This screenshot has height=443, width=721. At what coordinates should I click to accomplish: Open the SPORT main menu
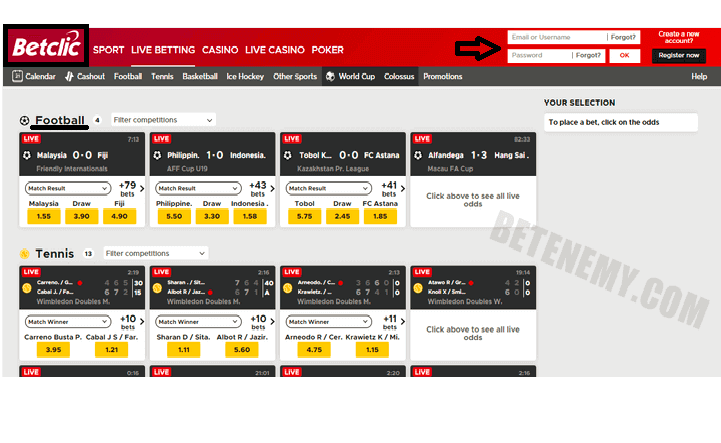[109, 50]
